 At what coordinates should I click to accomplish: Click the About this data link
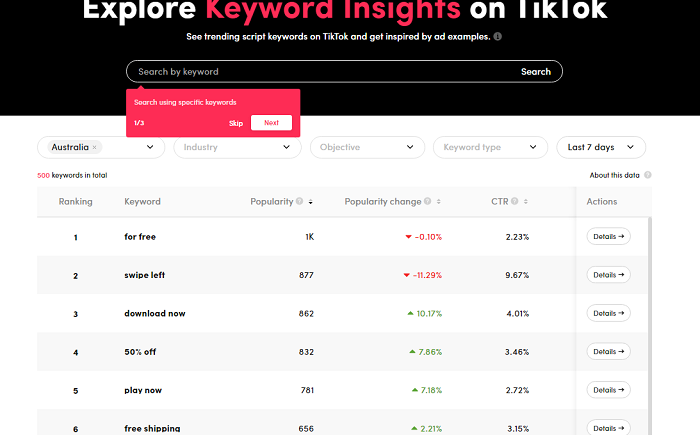(614, 175)
